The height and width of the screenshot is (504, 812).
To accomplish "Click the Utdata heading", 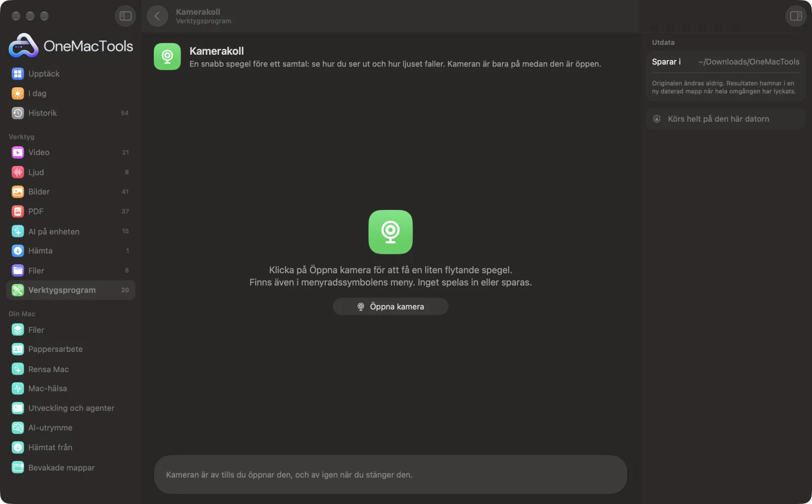I will pyautogui.click(x=663, y=43).
